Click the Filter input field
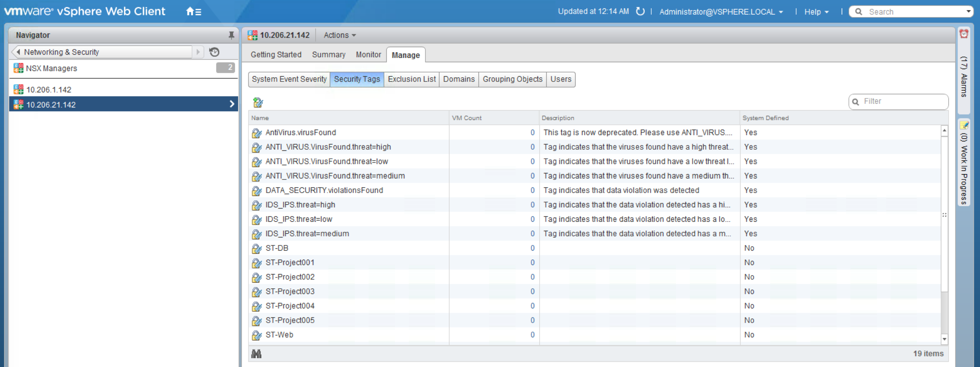980x367 pixels. click(x=898, y=102)
